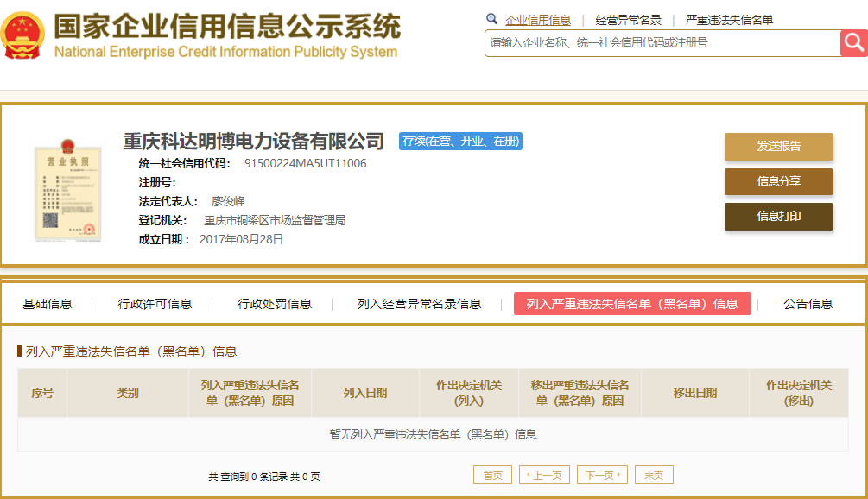Click the red search magnifier button

point(853,42)
